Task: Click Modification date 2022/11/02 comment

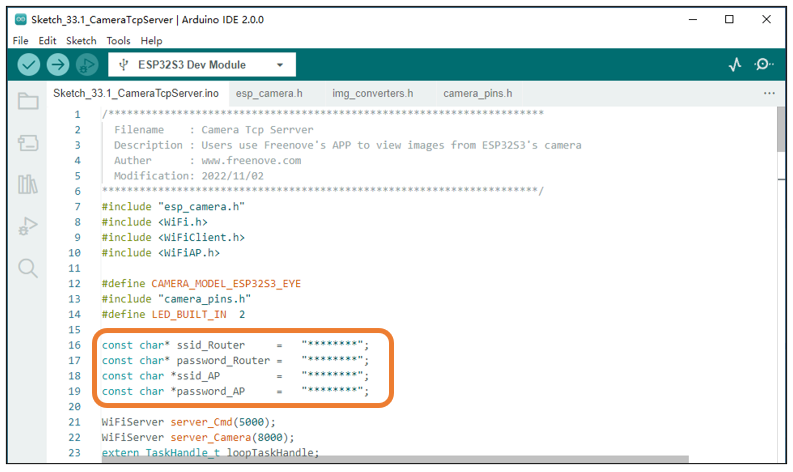Action: 189,176
